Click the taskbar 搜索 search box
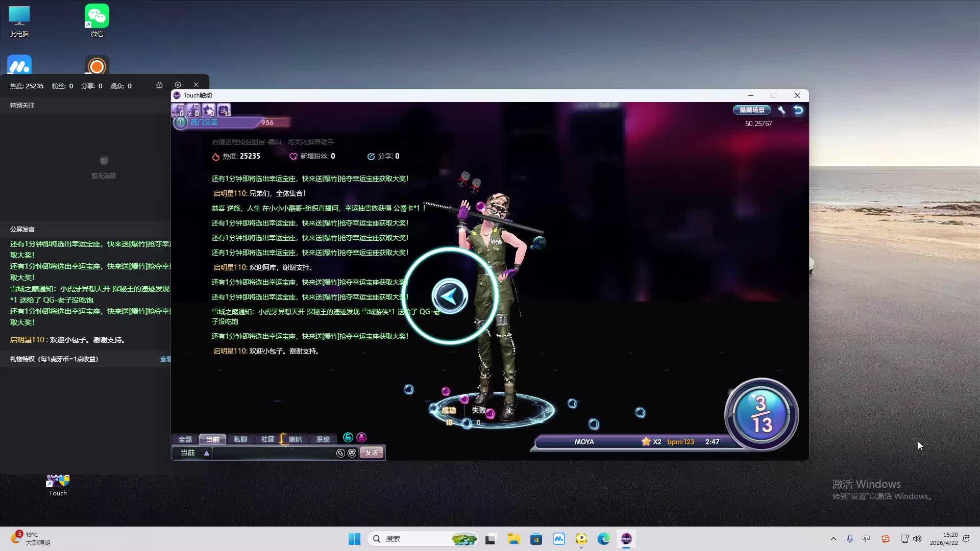Screen dimensions: 980x551 point(423,539)
